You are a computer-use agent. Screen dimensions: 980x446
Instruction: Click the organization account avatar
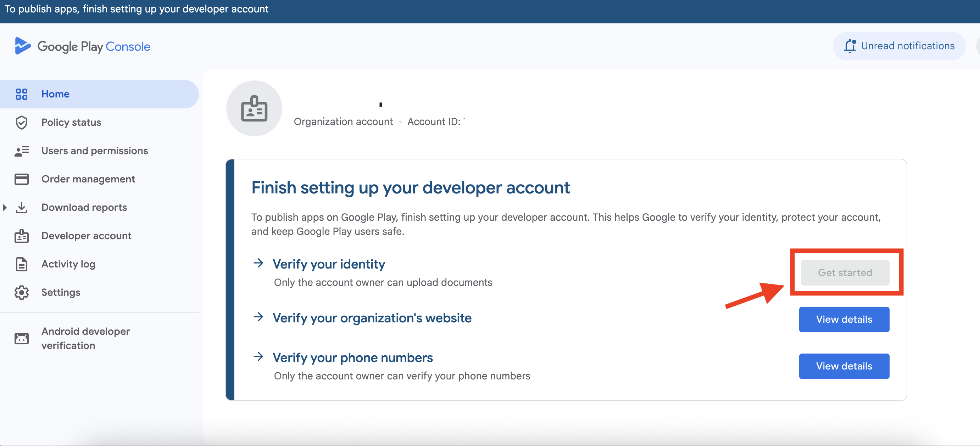coord(254,108)
